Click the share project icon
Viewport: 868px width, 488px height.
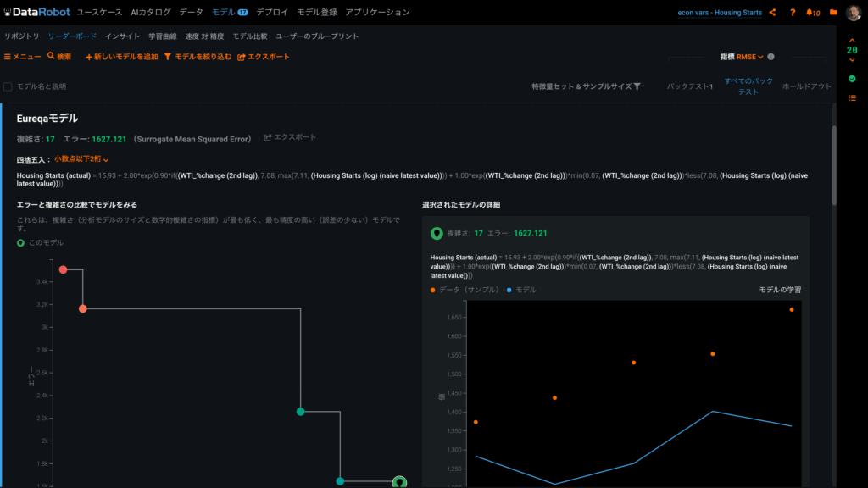pos(772,13)
